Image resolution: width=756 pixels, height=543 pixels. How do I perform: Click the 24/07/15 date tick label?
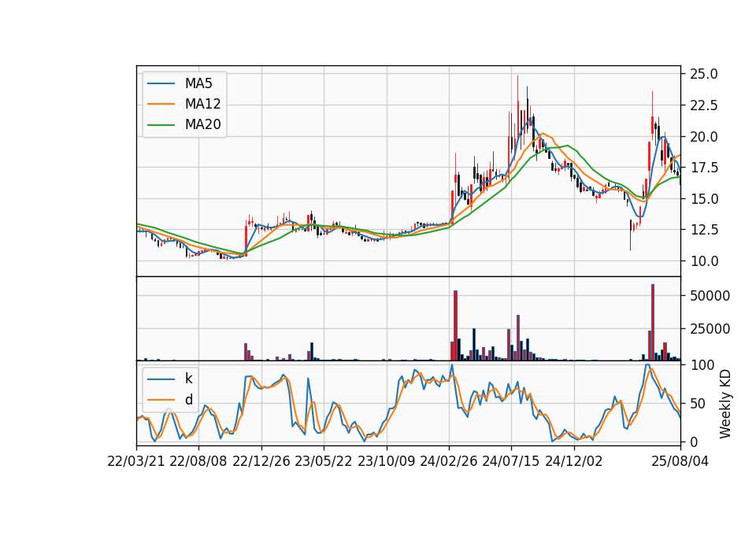click(x=511, y=461)
